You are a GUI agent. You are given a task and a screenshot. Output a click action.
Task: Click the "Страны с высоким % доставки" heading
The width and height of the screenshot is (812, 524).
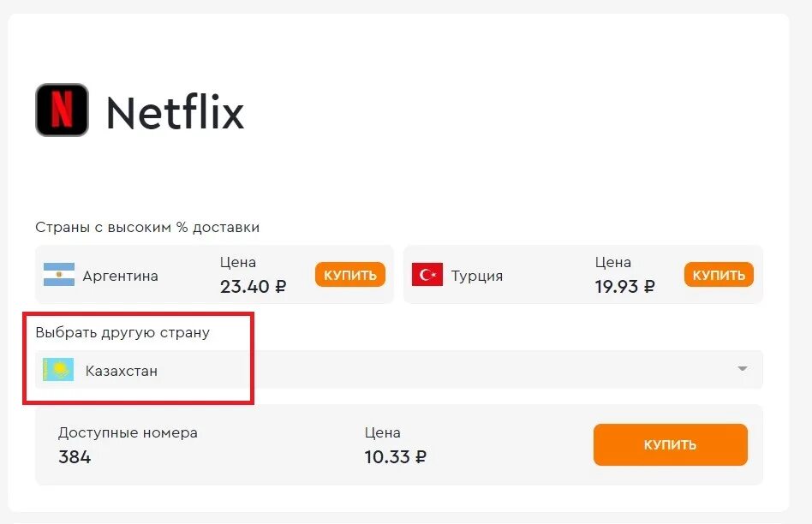coord(147,227)
